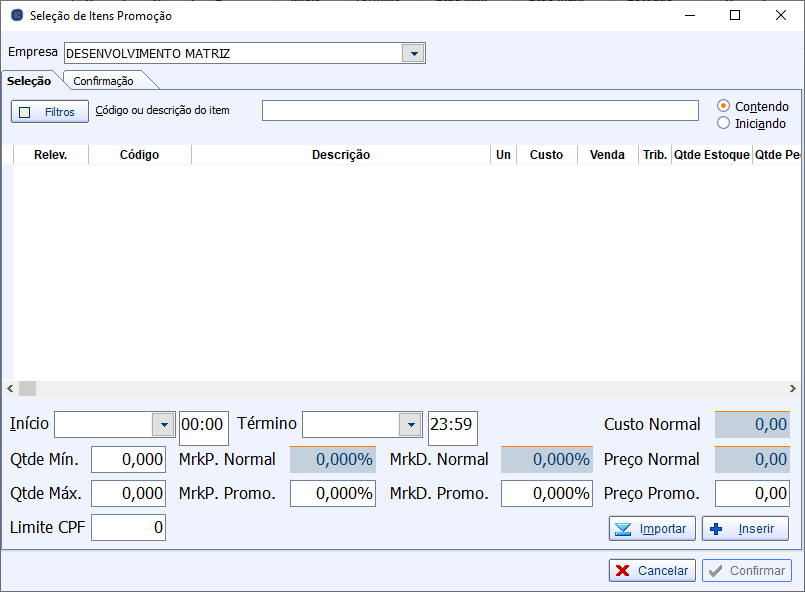Screen dimensions: 805x592
Task: Expand the Empresa dropdown list
Action: [x=413, y=54]
